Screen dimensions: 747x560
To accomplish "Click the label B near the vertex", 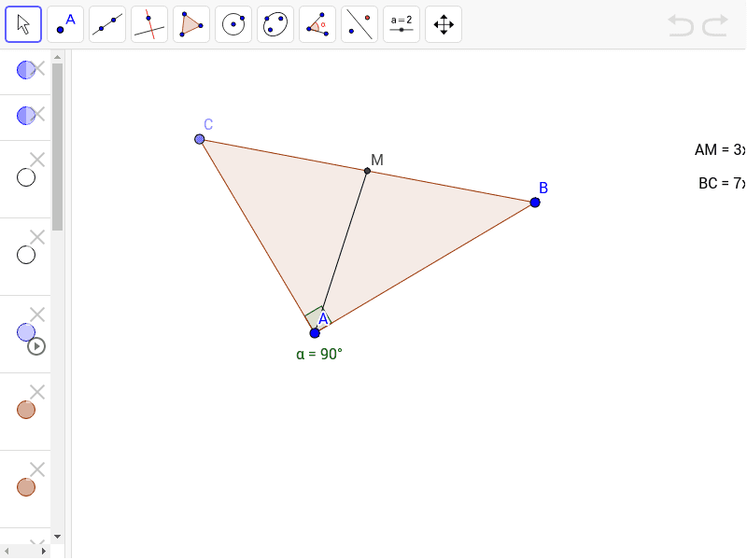I will (x=543, y=189).
